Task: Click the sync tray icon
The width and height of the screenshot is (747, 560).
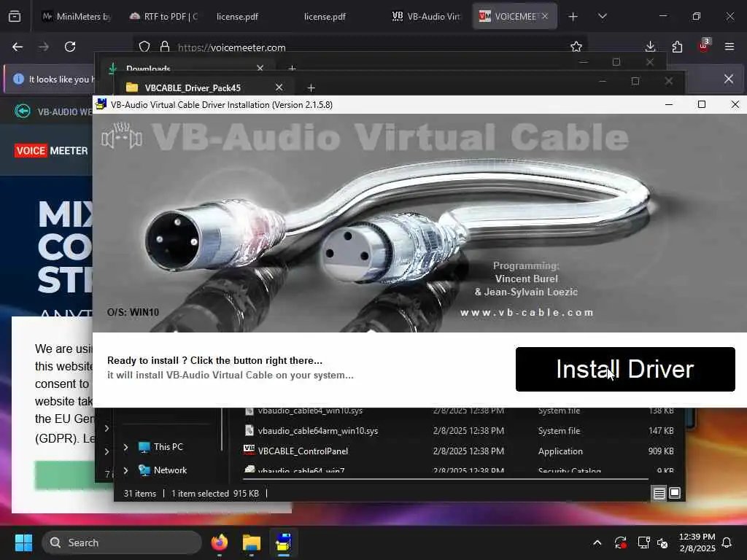Action: pos(620,542)
